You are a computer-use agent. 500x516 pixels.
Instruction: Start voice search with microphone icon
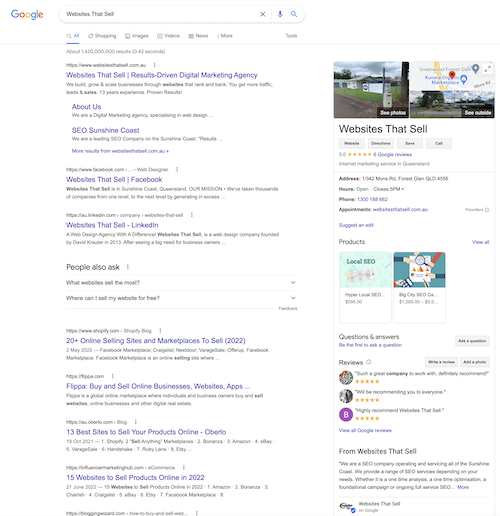click(x=280, y=14)
